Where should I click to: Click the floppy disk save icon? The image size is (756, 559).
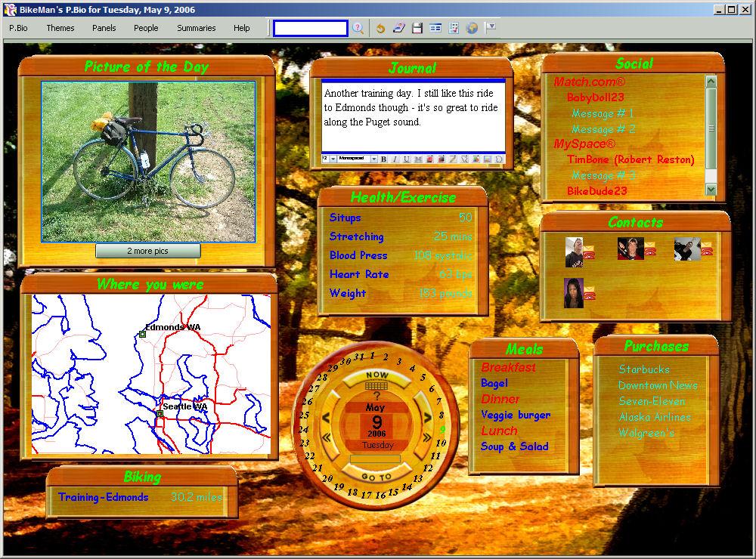(x=417, y=28)
